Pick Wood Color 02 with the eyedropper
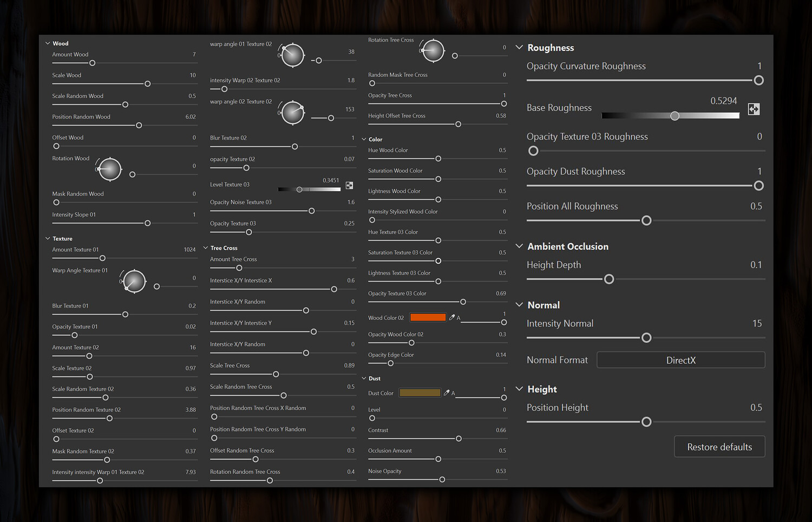 (x=452, y=317)
